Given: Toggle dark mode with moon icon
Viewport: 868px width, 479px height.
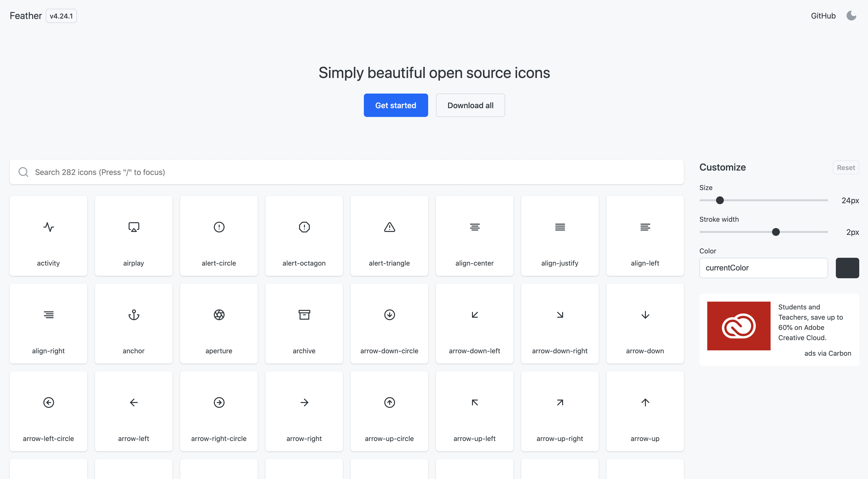Looking at the screenshot, I should 851,16.
